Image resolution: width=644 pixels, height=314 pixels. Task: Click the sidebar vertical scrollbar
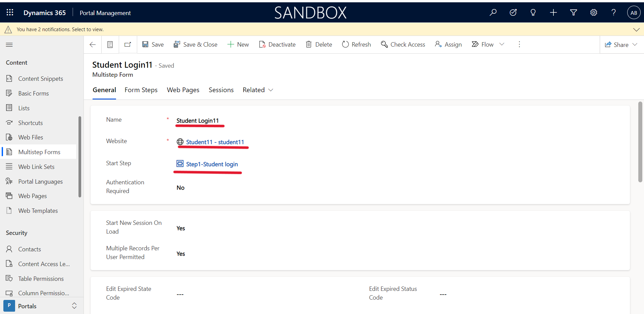point(80,157)
